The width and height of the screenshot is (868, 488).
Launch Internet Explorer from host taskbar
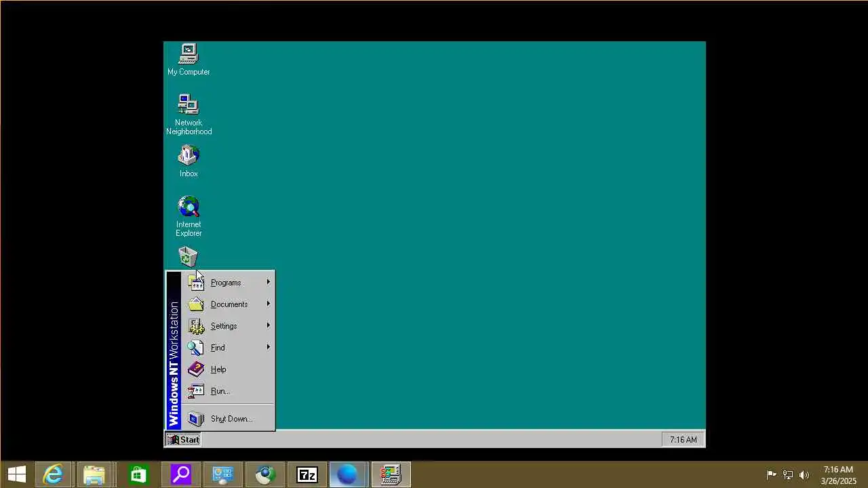click(x=53, y=474)
